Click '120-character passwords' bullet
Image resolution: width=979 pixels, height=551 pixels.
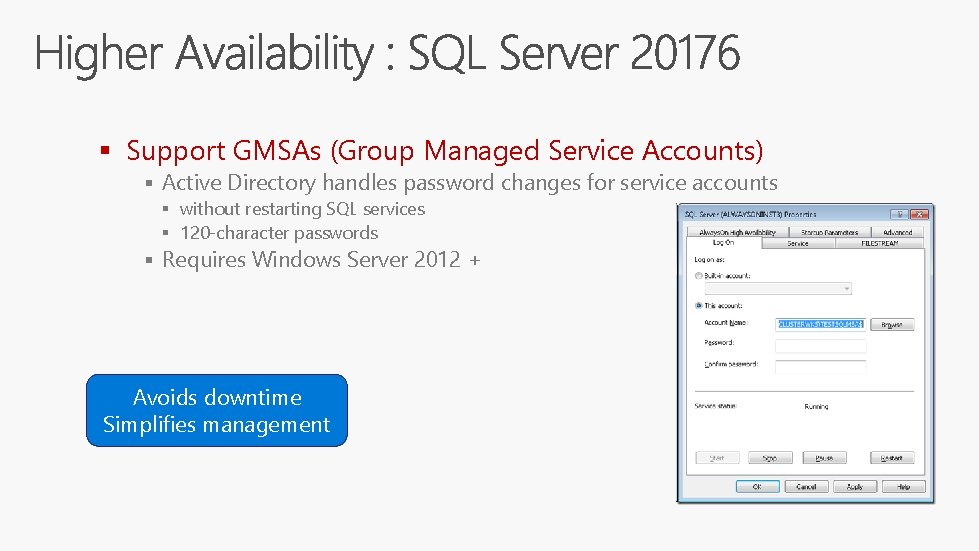(279, 233)
